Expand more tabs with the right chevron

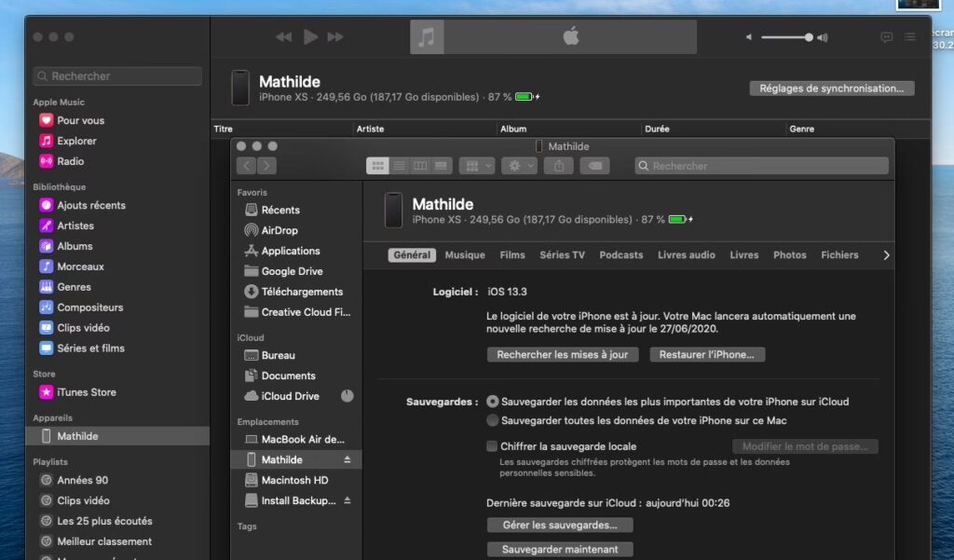pos(885,255)
